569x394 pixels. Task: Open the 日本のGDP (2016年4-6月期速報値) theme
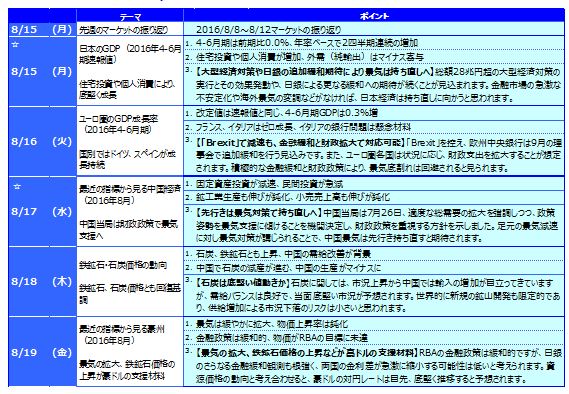click(130, 54)
